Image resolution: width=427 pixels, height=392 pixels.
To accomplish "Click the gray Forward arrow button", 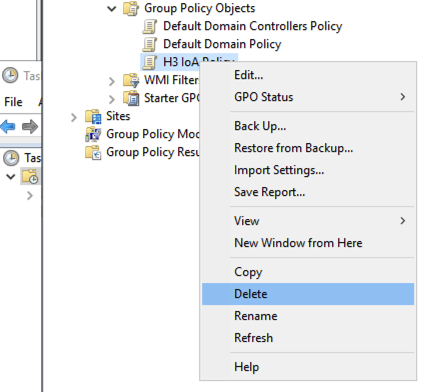I will [30, 127].
